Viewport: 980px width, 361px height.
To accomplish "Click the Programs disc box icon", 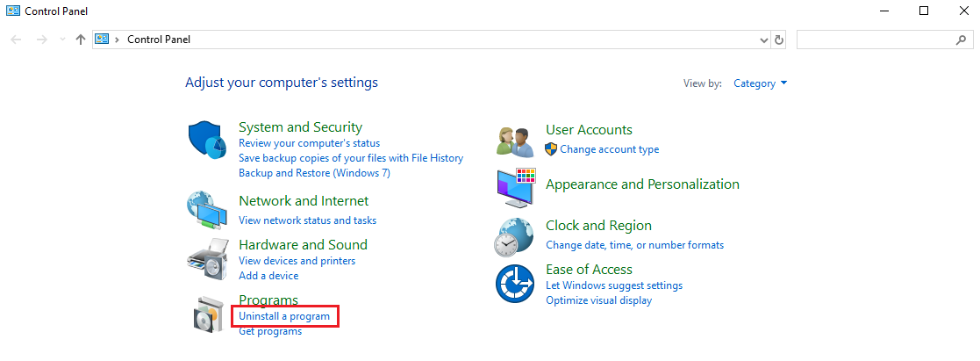I will [207, 314].
